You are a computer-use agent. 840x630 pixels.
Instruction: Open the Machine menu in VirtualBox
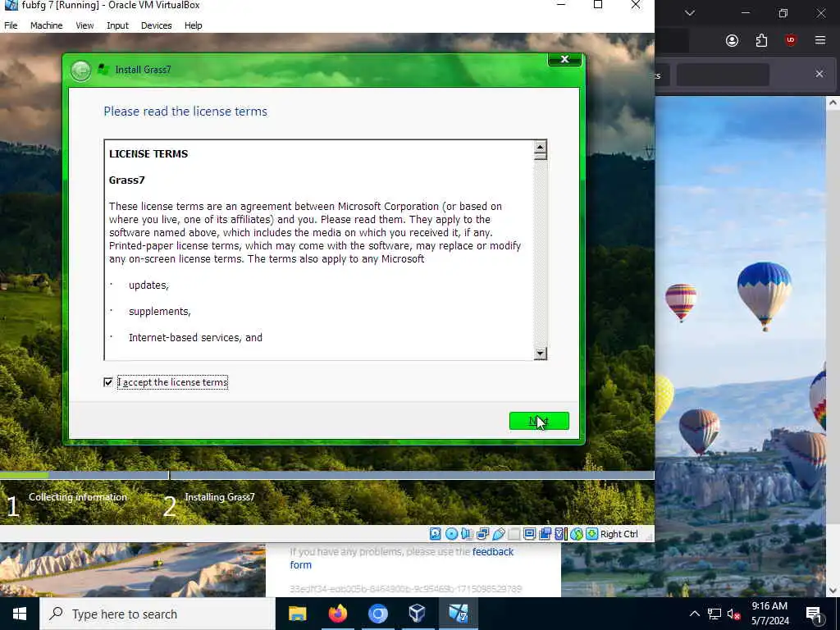click(46, 25)
